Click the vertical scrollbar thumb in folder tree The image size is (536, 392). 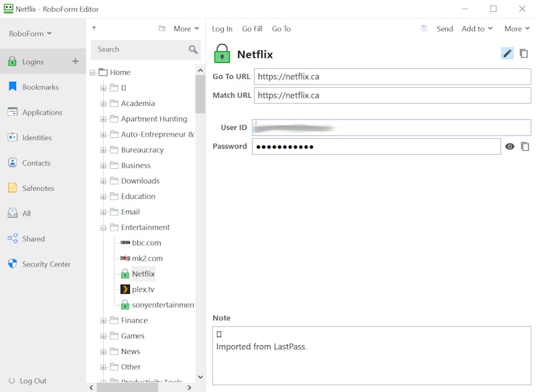200,94
